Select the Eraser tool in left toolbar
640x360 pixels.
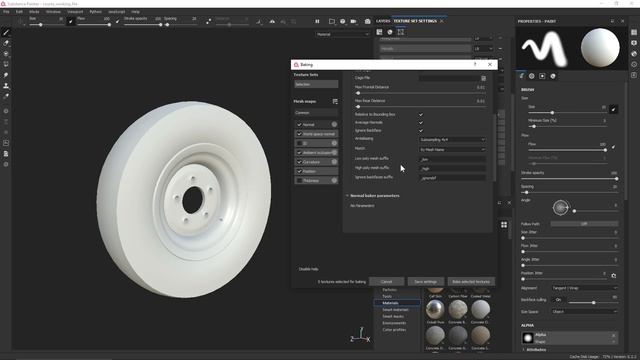pos(6,43)
